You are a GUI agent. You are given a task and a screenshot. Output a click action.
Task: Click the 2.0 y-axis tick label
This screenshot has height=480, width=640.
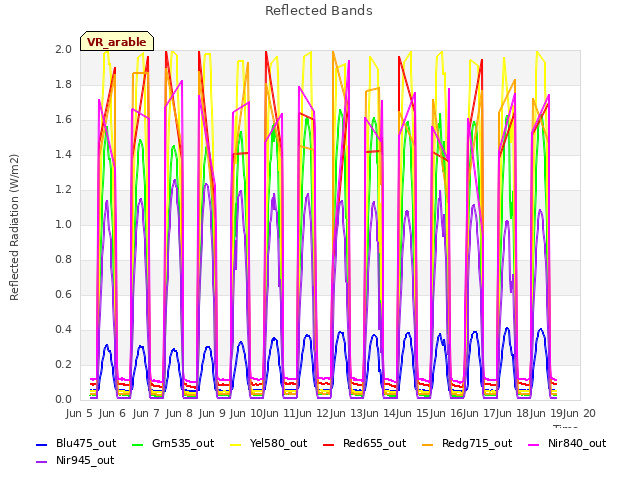(64, 49)
